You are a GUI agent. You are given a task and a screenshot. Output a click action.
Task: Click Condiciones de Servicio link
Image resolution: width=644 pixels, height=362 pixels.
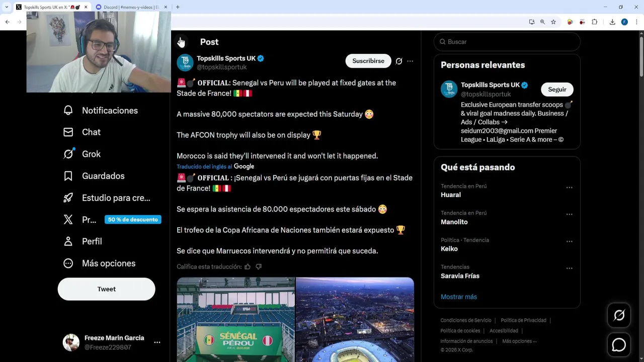(x=466, y=320)
